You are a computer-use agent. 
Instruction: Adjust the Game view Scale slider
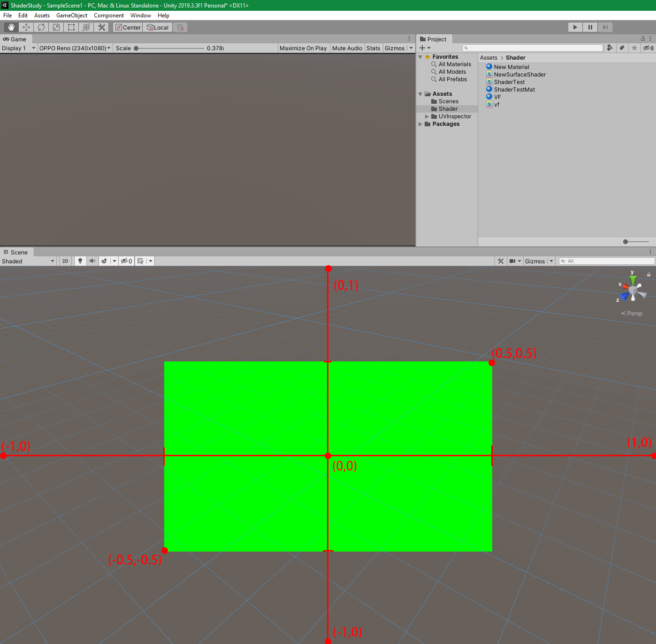pos(169,48)
